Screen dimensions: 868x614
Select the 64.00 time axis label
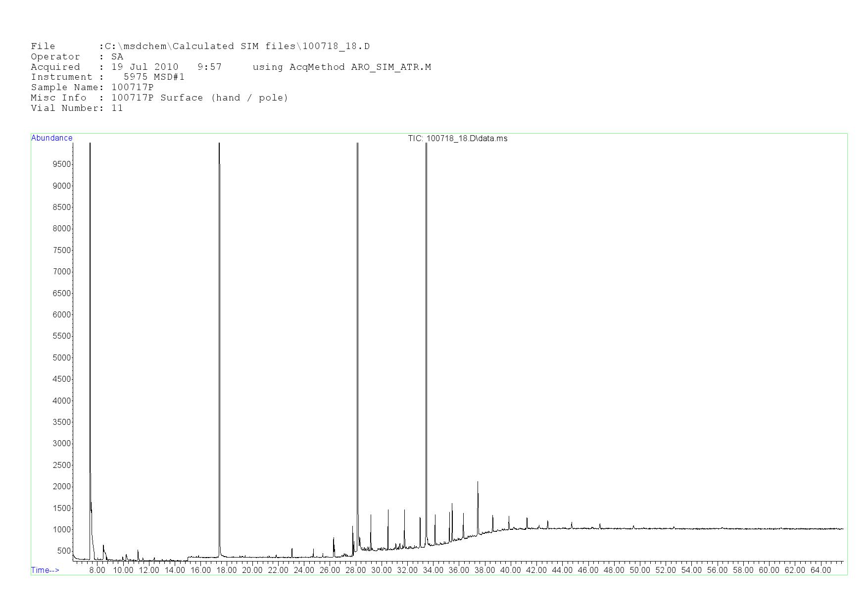[820, 570]
